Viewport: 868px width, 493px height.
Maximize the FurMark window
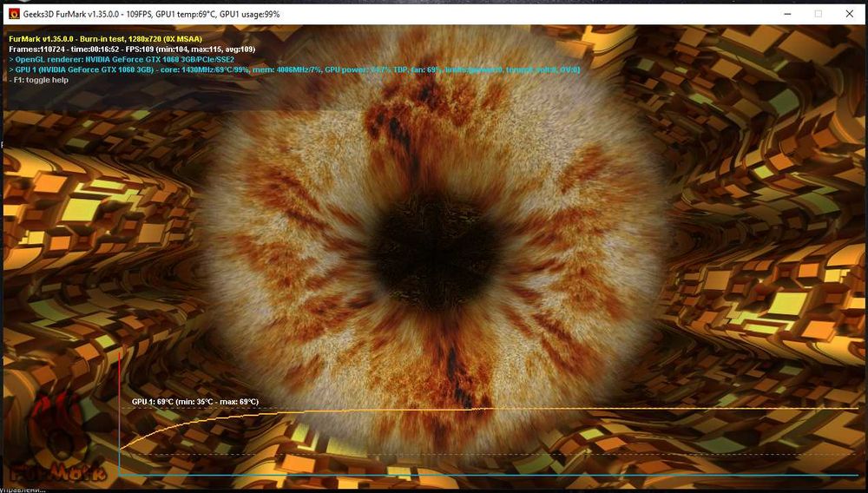pyautogui.click(x=819, y=14)
